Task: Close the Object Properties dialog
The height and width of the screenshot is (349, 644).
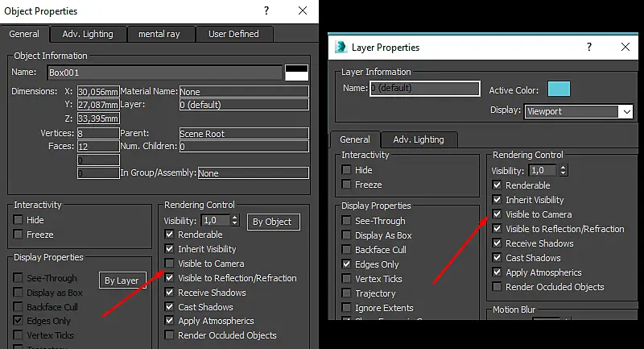Action: tap(303, 10)
